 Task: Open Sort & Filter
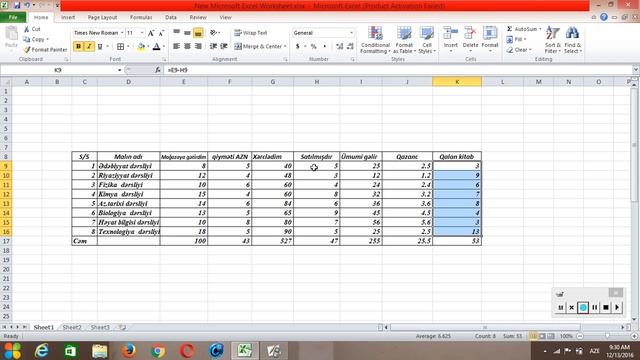click(553, 40)
